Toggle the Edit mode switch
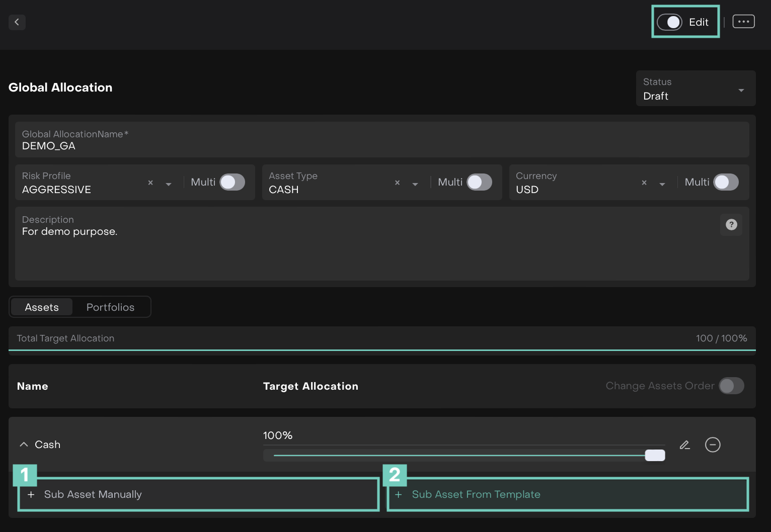 (670, 22)
